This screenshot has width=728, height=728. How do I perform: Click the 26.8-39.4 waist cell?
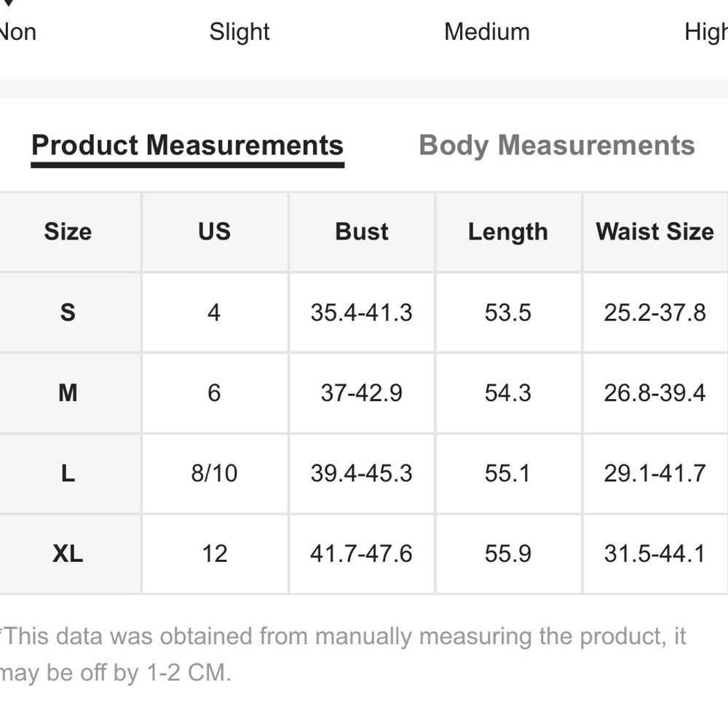[x=655, y=393]
